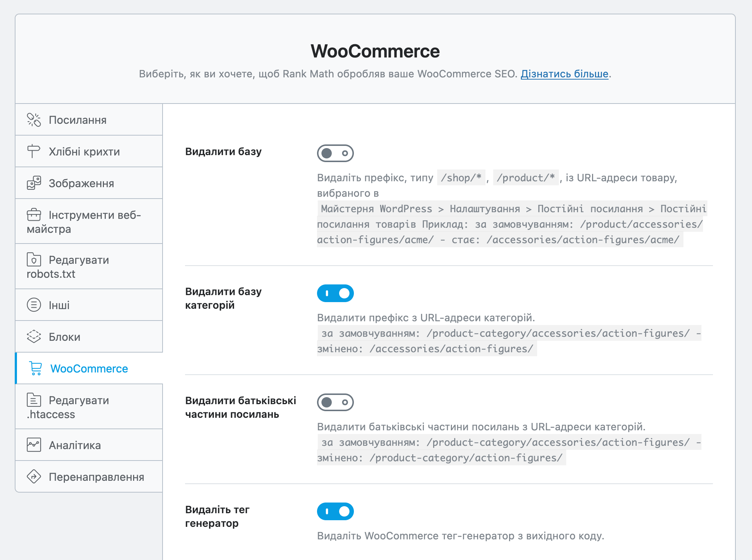Turn on Видалити батьківські частини посилань switch
Image resolution: width=752 pixels, height=560 pixels.
click(335, 402)
